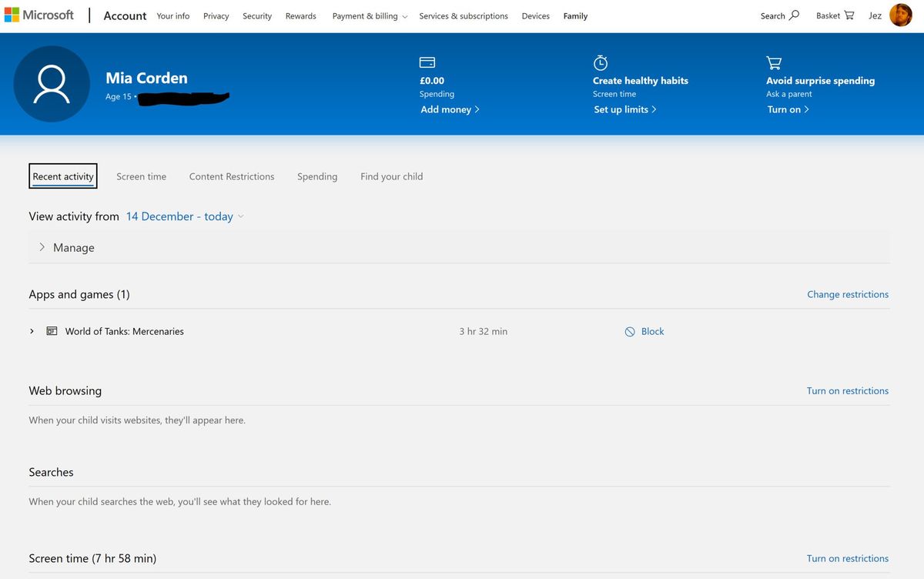Click the Screen time stopwatch icon
This screenshot has width=924, height=579.
click(x=601, y=62)
